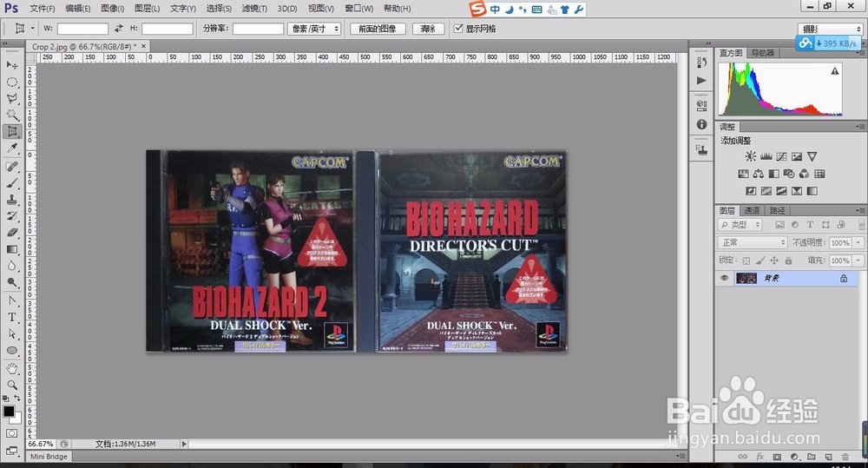This screenshot has height=468, width=868.
Task: Hide the 背景 layer with eye icon
Action: pyautogui.click(x=724, y=278)
